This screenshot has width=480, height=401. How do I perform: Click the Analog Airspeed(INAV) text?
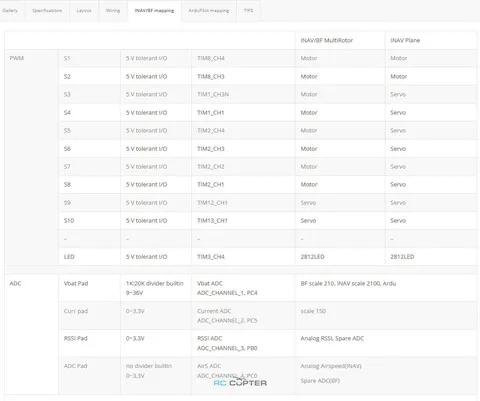[x=331, y=366]
